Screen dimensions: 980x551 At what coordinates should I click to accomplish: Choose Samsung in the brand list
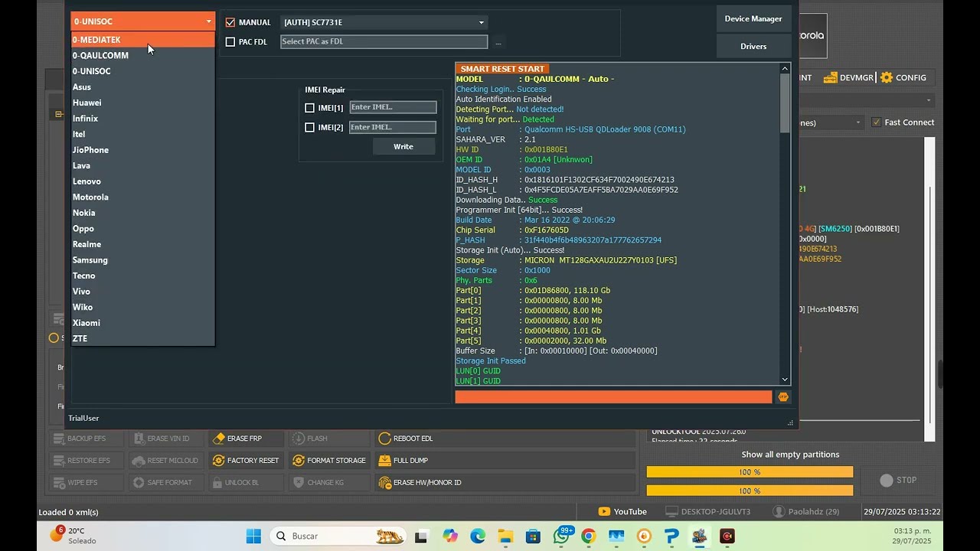(143, 260)
